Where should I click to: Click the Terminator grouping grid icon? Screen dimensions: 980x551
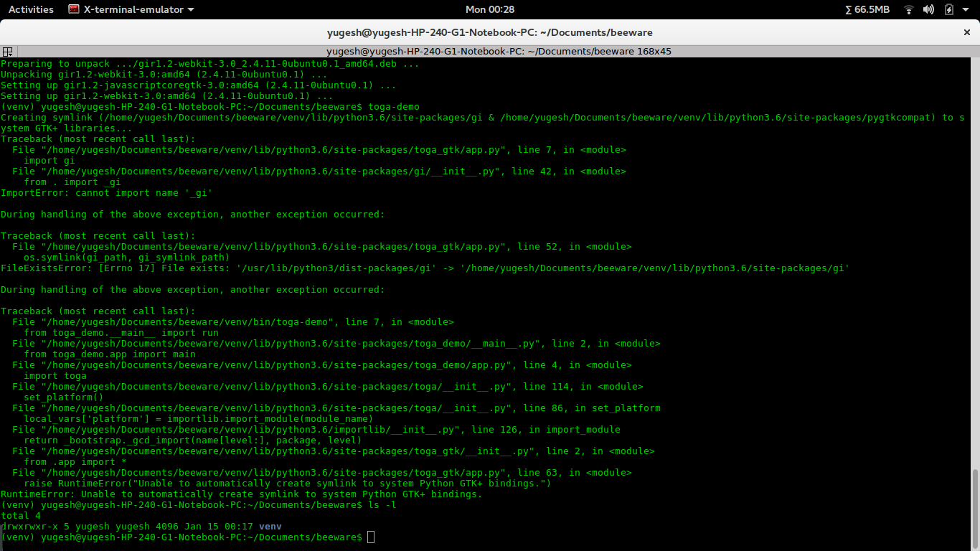tap(7, 52)
